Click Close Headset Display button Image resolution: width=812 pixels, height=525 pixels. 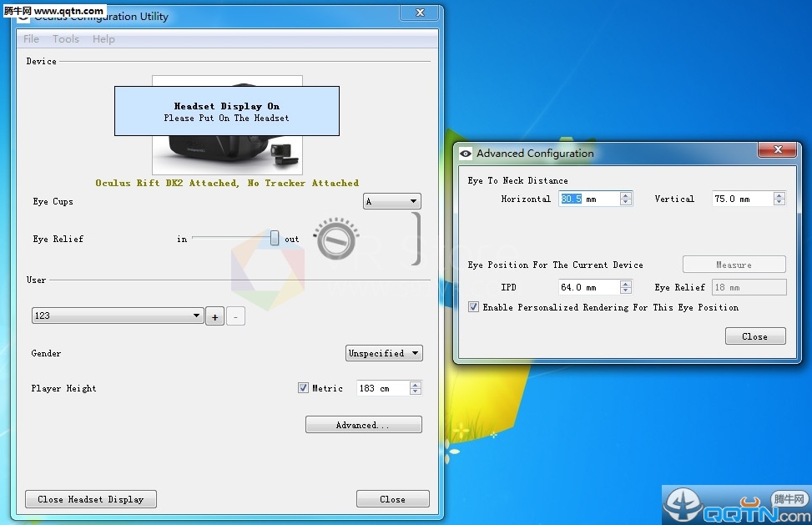[x=91, y=499]
